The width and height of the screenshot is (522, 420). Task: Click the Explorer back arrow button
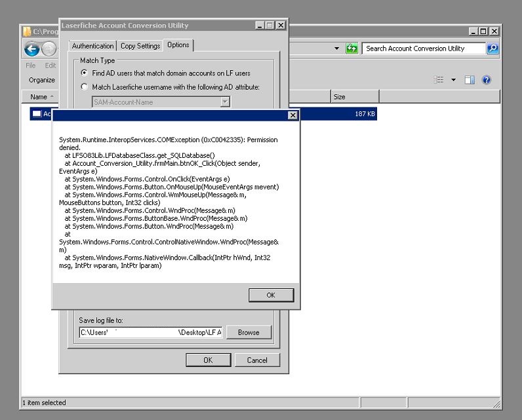(x=32, y=49)
